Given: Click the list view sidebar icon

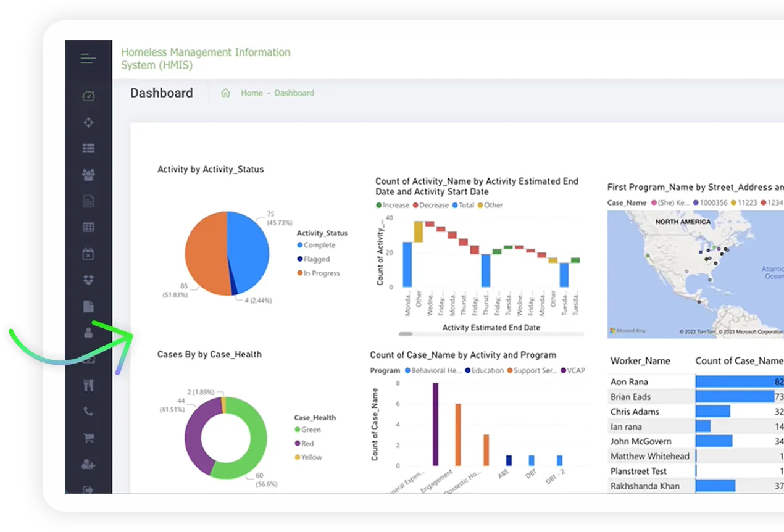Looking at the screenshot, I should [88, 149].
